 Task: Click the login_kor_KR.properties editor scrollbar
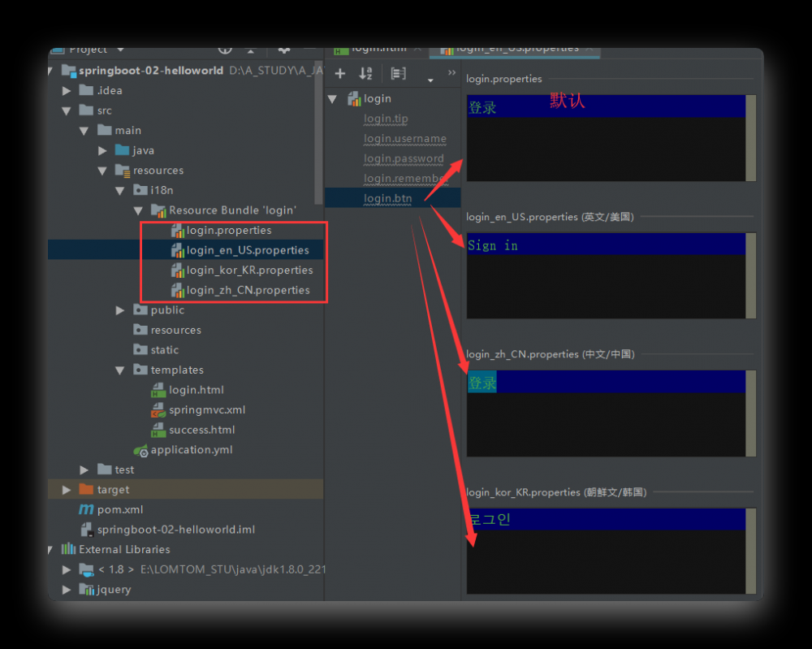point(751,551)
